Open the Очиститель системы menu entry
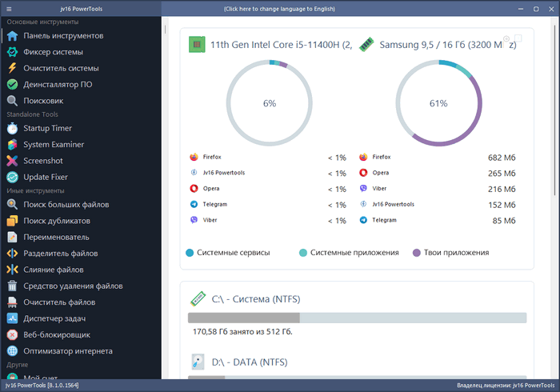Image resolution: width=560 pixels, height=392 pixels. (x=61, y=68)
